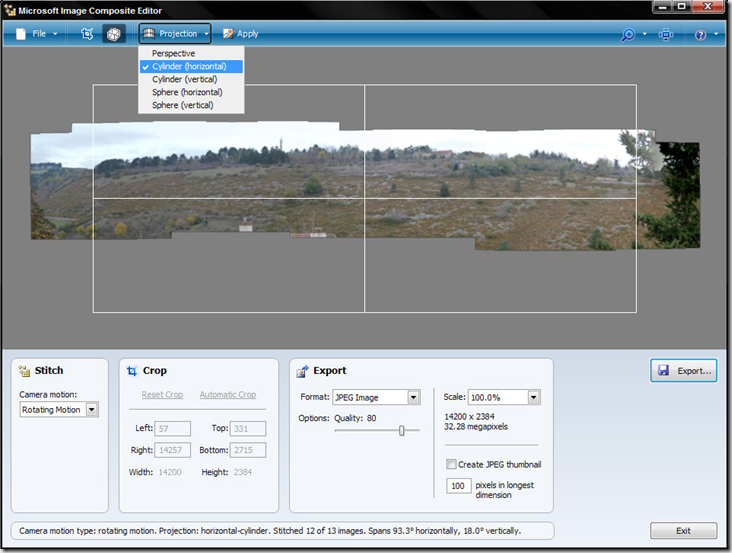Viewport: 732px width, 553px height.
Task: Click the Right crop value field
Action: (x=173, y=450)
